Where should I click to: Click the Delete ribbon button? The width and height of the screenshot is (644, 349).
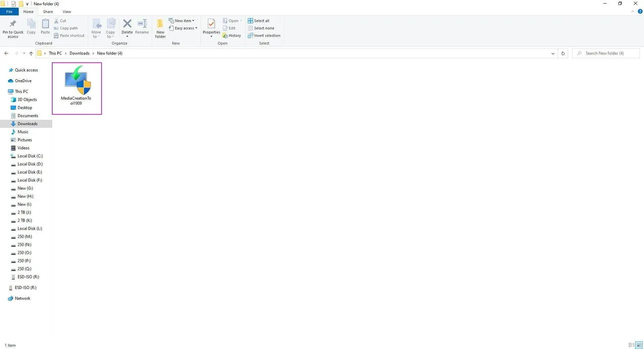[127, 29]
